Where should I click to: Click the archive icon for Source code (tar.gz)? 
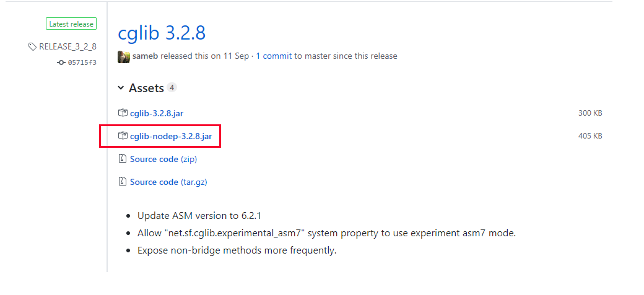click(122, 182)
